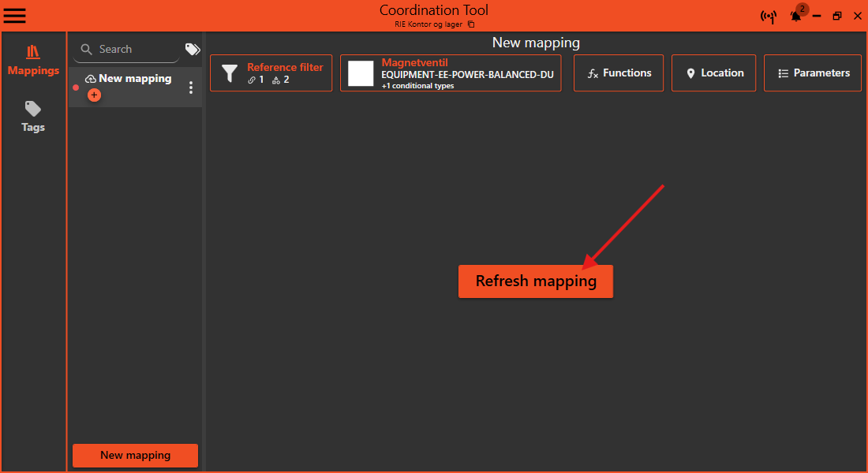Click the fx icon on the Functions card
The image size is (868, 473).
click(x=593, y=73)
